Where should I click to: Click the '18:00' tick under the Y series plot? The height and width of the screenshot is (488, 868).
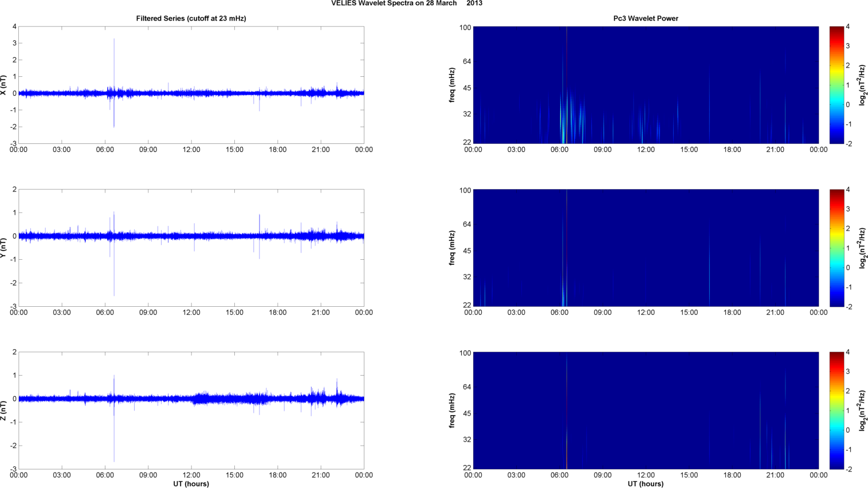[278, 313]
